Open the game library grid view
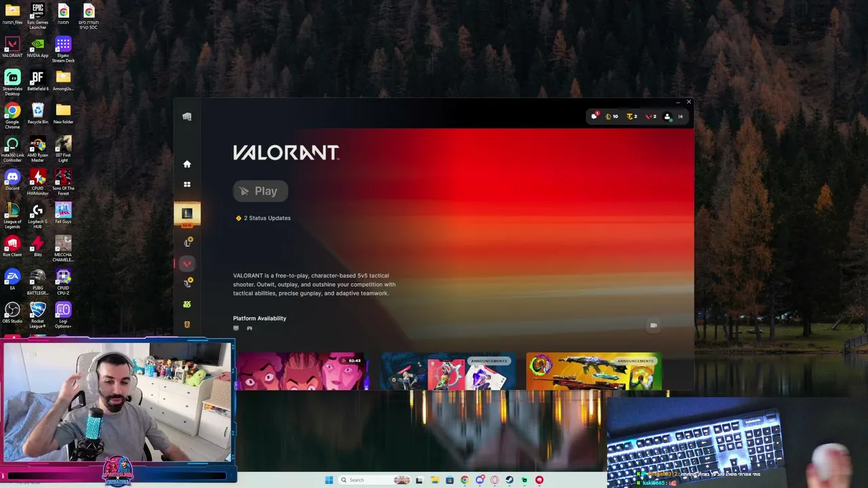Viewport: 868px width, 488px height. [187, 184]
